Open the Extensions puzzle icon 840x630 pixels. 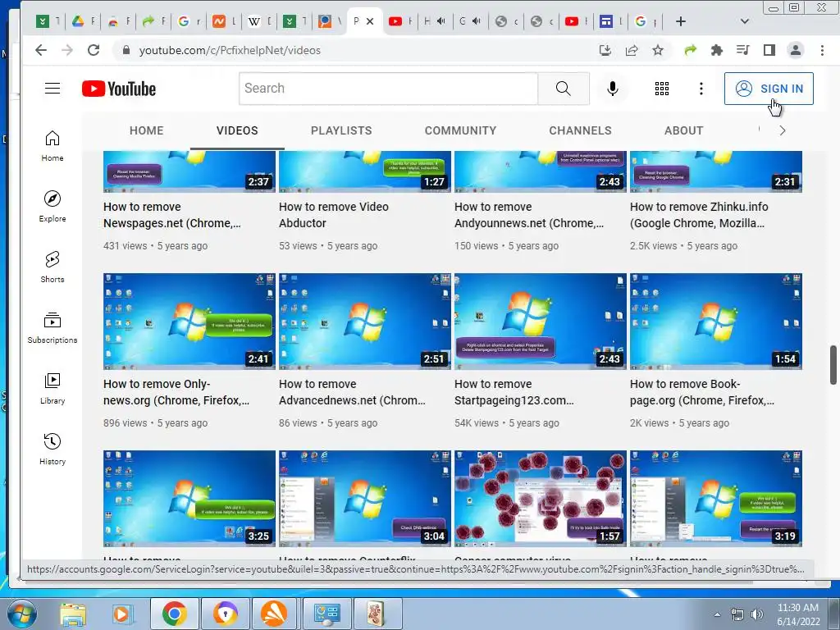point(716,50)
